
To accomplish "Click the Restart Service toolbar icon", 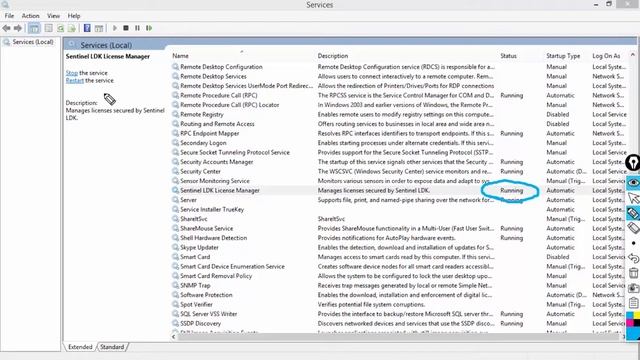I will tap(149, 28).
